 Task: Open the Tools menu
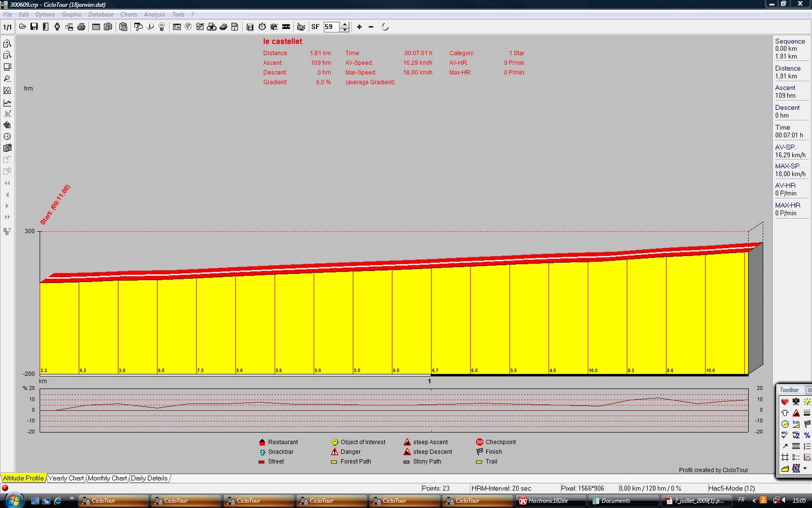pyautogui.click(x=178, y=14)
